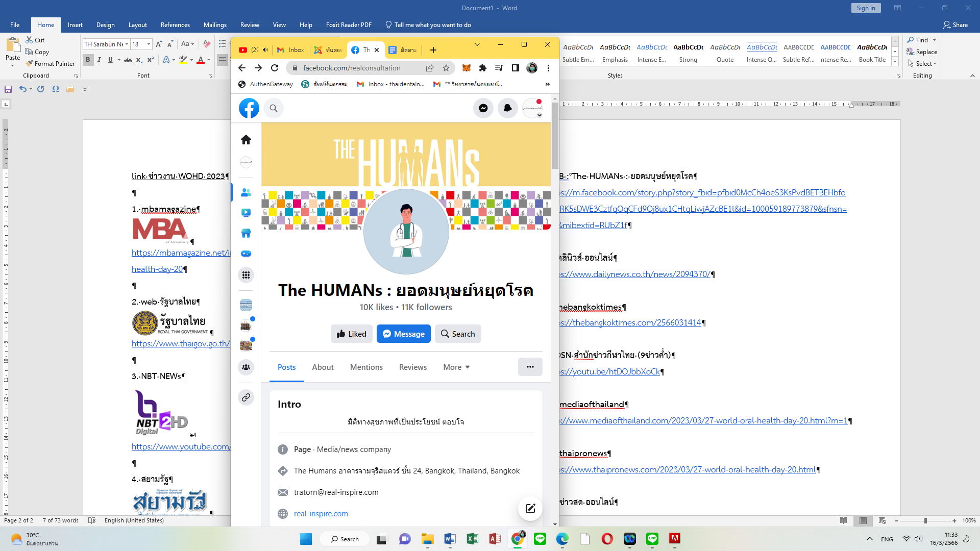Open Chrome extensions puzzle icon
Viewport: 980px width, 551px height.
483,68
